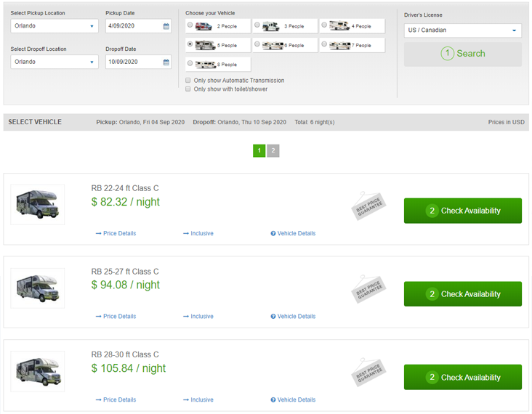Go to results page 2

(273, 150)
